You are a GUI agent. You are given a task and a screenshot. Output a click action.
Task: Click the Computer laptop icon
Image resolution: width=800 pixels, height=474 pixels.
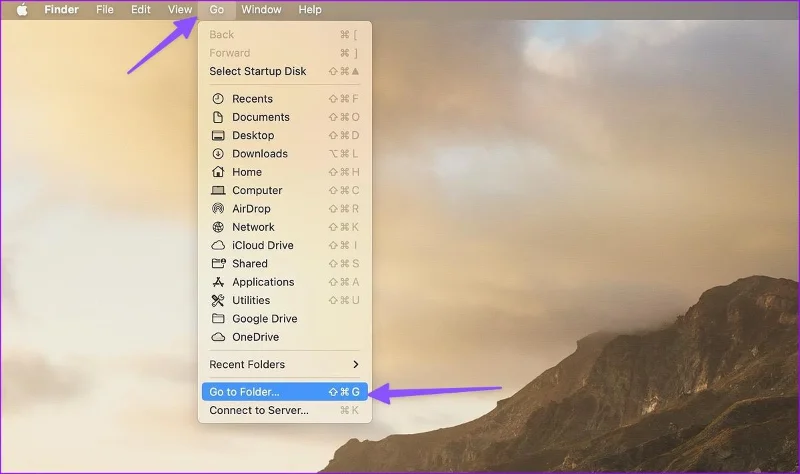click(218, 190)
